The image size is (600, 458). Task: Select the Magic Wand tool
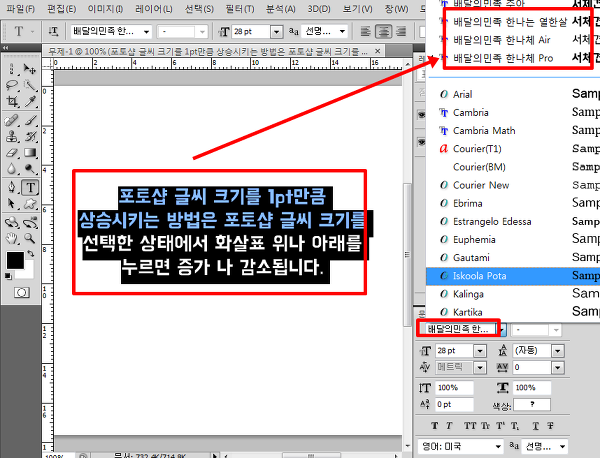pos(30,85)
